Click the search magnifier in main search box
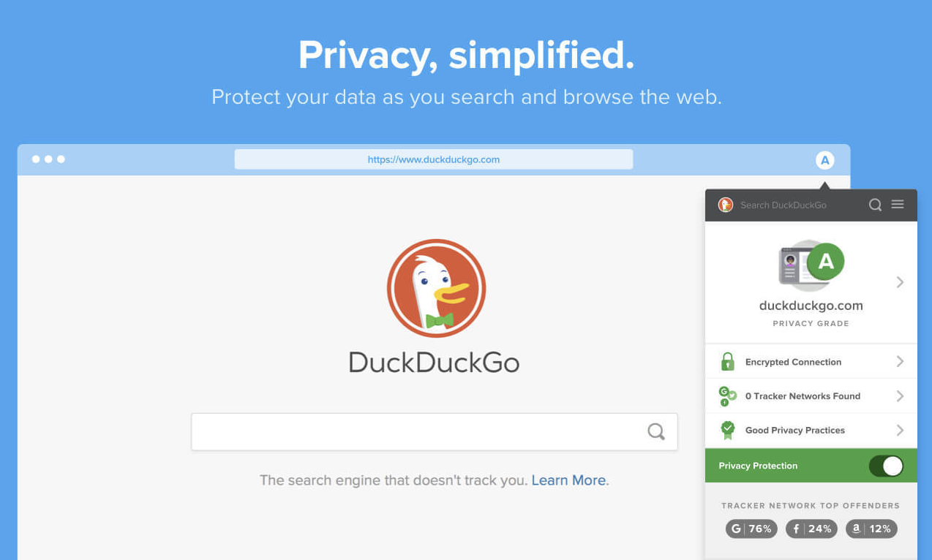Image resolution: width=932 pixels, height=560 pixels. 656,431
